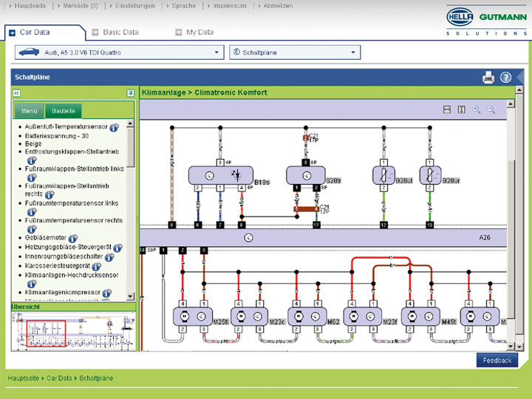Zoom out of the wiring diagram
The height and width of the screenshot is (399, 532).
[x=491, y=109]
